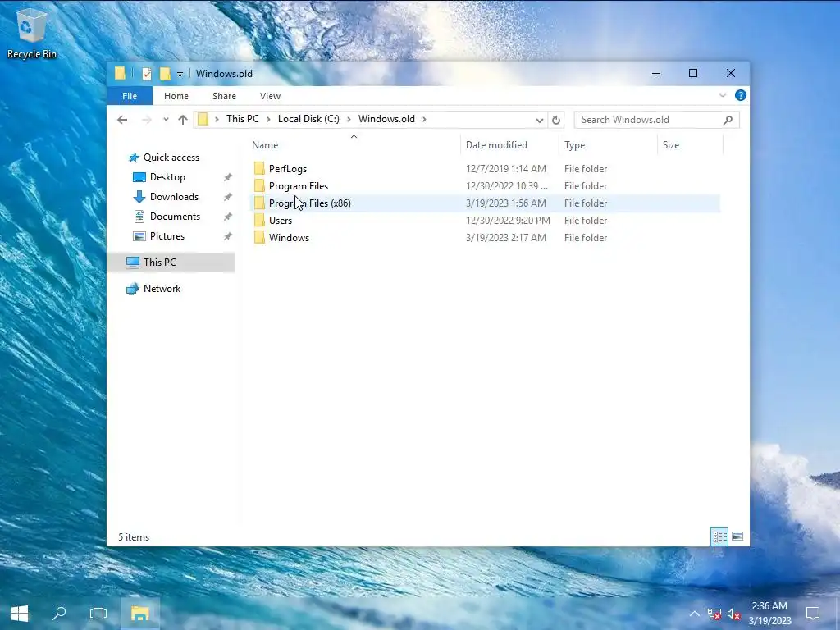Click the Search Windows.old field
The height and width of the screenshot is (630, 840).
656,120
